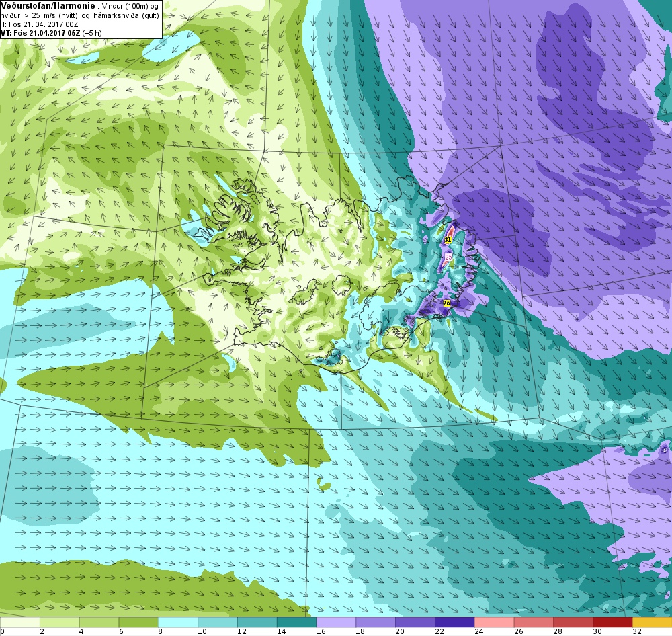Select the dark red 30–32 m/s legend swatch
Viewport: 672px width, 636px height.
click(612, 622)
